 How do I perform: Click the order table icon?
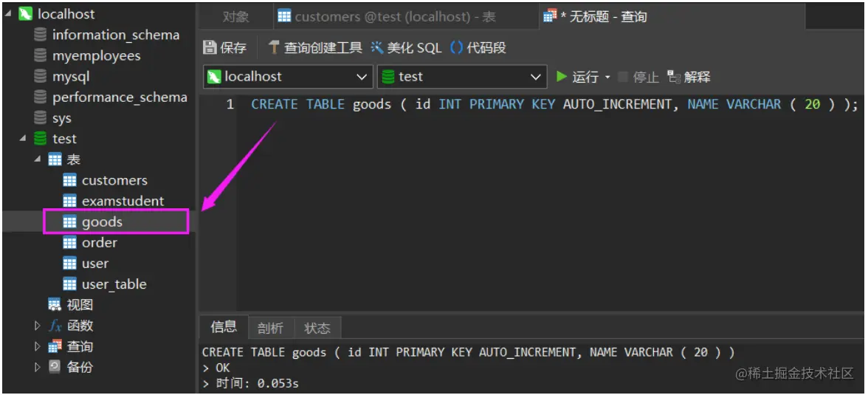(x=69, y=243)
